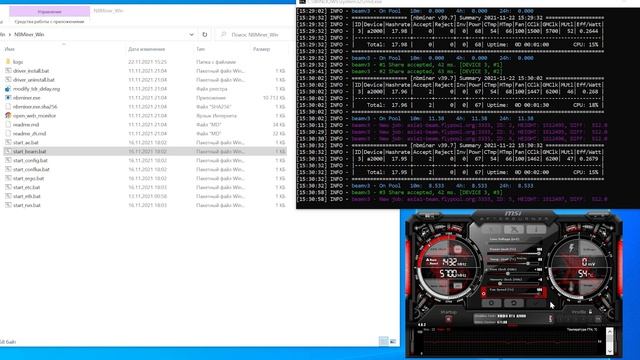
Task: Click the readme.md file icon
Action: coord(8,124)
